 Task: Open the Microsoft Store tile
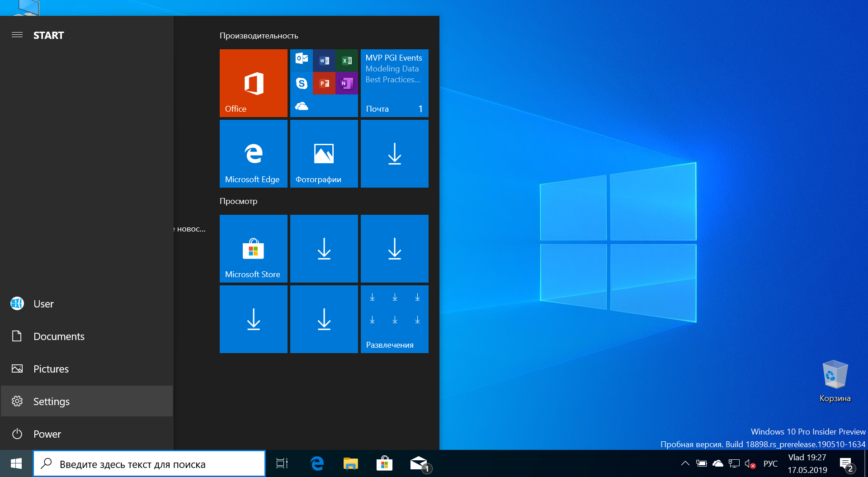coord(253,249)
